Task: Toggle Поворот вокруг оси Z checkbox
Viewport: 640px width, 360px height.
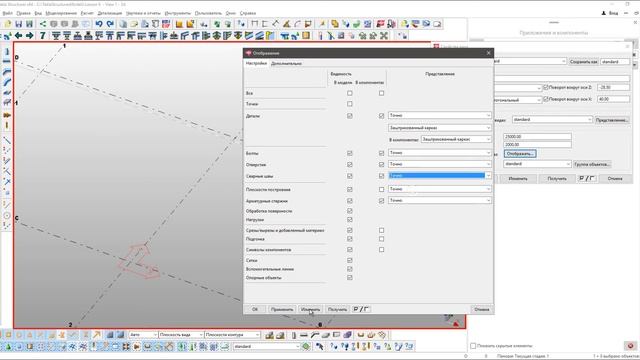Action: pyautogui.click(x=546, y=87)
